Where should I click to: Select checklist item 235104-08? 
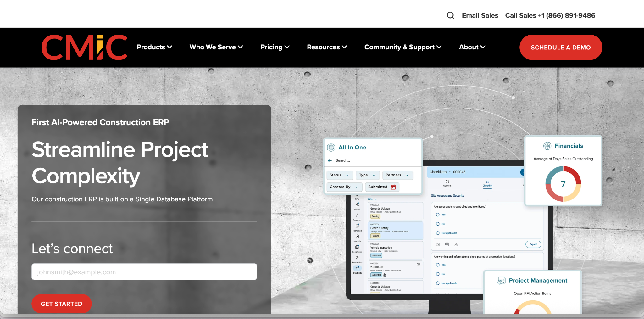(396, 270)
